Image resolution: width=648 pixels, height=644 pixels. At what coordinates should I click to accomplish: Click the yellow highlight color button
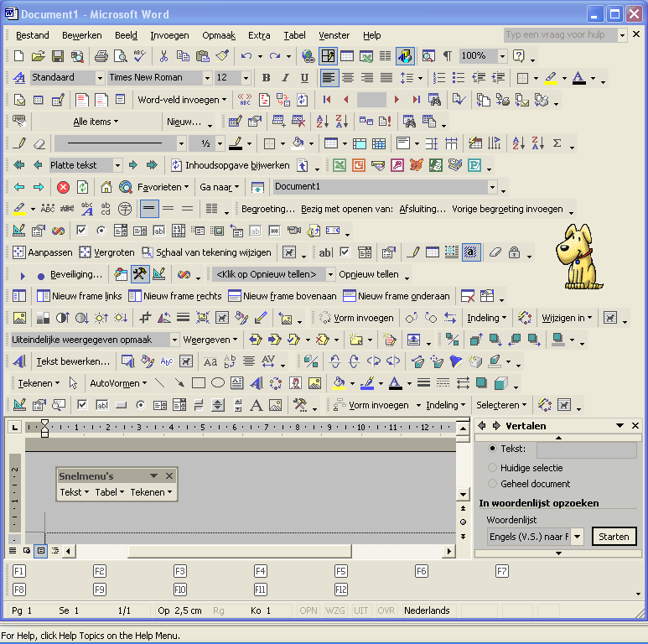551,78
